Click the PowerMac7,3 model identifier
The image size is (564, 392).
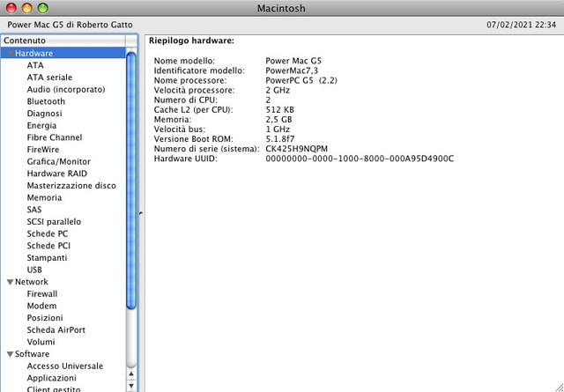(x=292, y=70)
